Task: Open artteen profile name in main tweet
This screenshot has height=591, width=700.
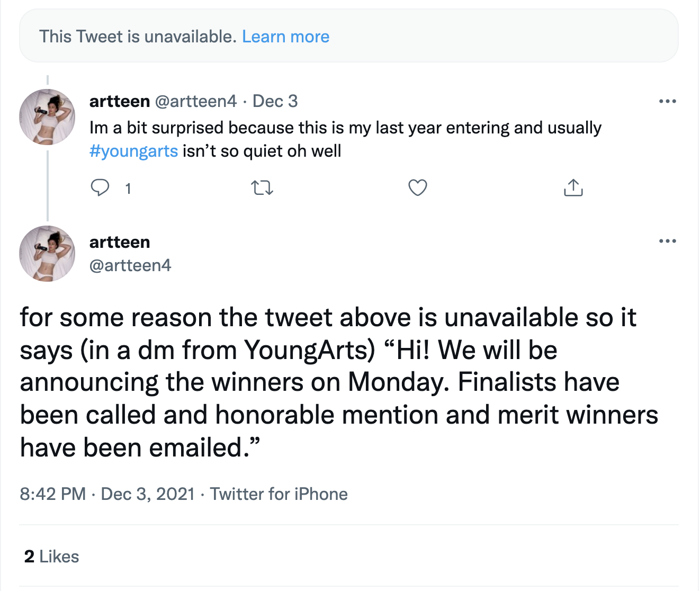Action: pos(120,242)
